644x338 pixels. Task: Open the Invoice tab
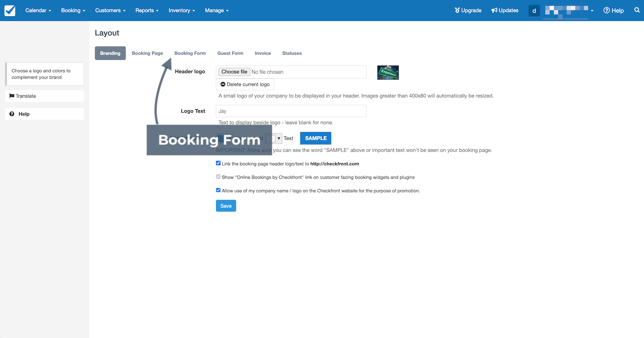click(x=263, y=53)
